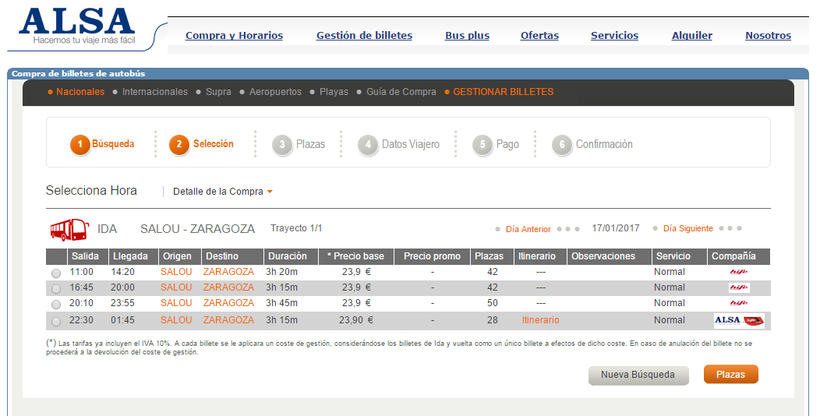Viewport: 820px width, 416px height.
Task: Choose the 22:30 departure radio button
Action: point(56,322)
